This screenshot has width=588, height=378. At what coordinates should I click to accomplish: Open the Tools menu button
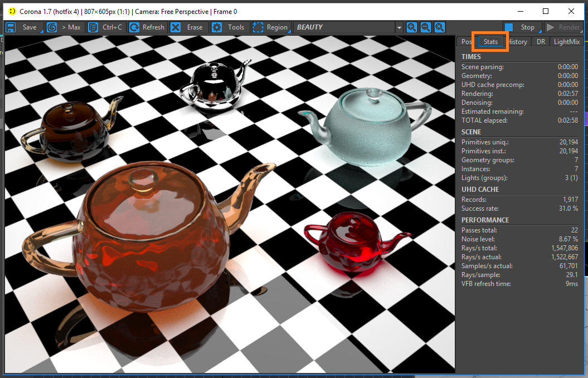[230, 27]
